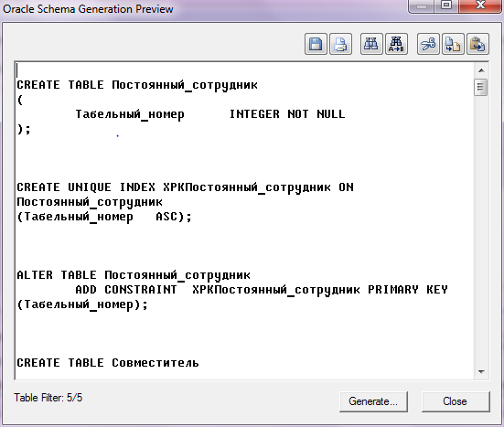This screenshot has height=427, width=504.
Task: Maximize the Oracle Schema Generation Preview window
Action: 446,5
